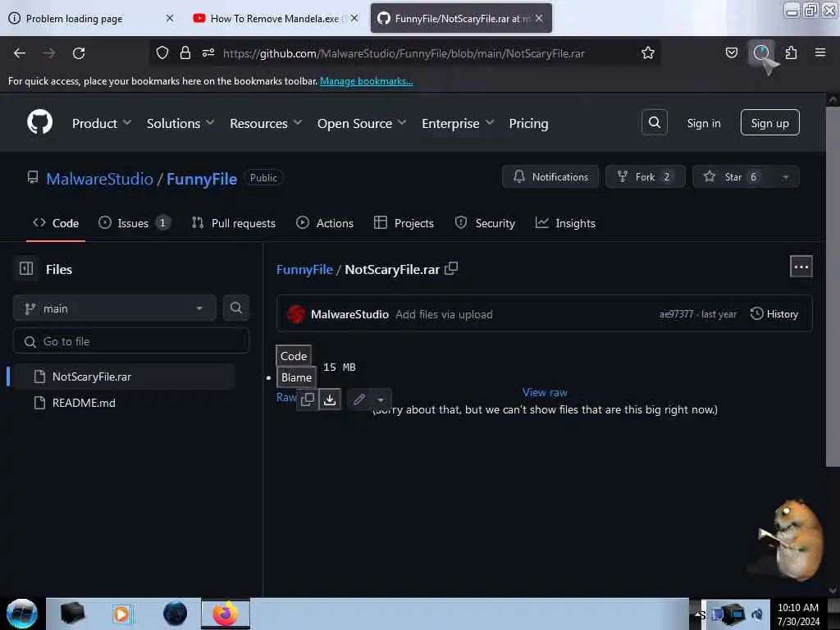Image resolution: width=840 pixels, height=630 pixels.
Task: Click the Sign up button
Action: pyautogui.click(x=769, y=123)
